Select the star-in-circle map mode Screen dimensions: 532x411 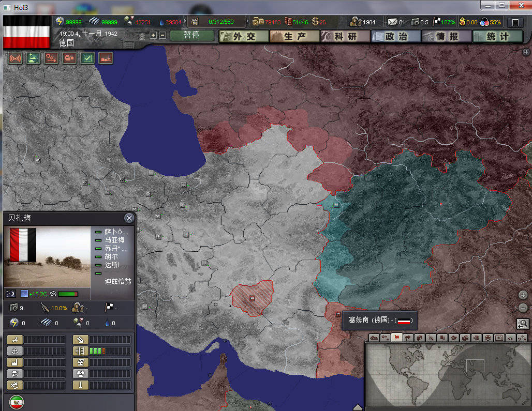coord(488,338)
